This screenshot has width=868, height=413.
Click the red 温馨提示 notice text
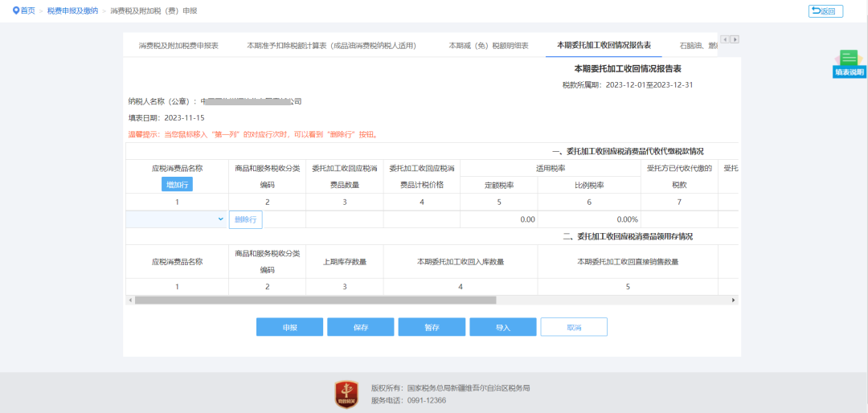coord(253,134)
